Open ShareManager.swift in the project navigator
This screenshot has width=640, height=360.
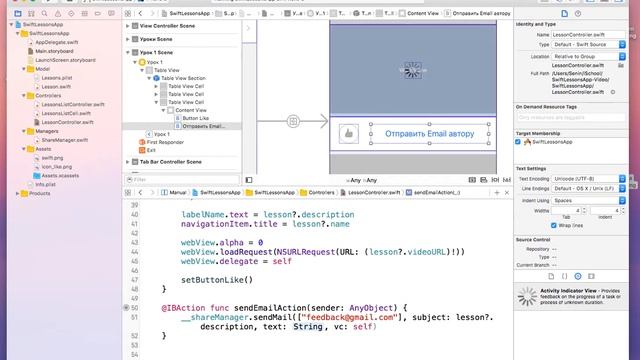coord(61,140)
